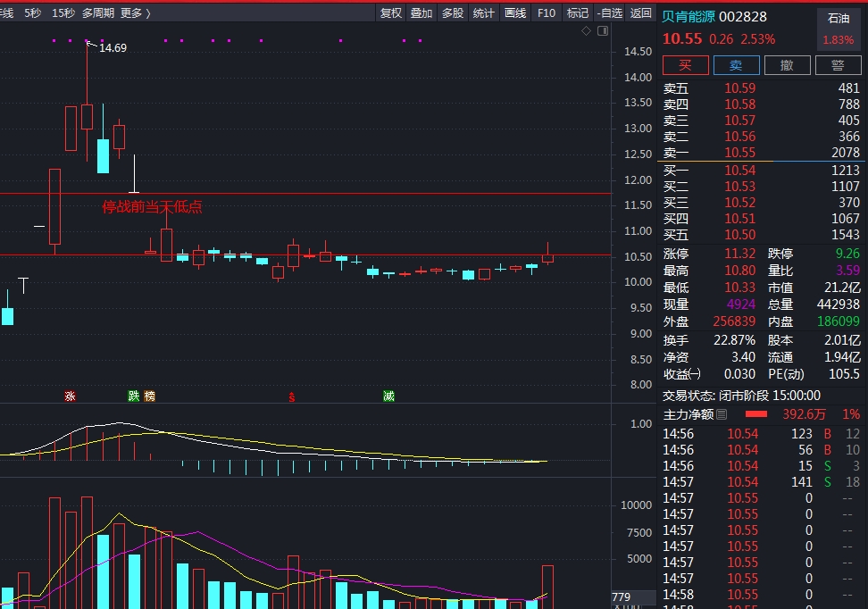This screenshot has height=609, width=868.
Task: Toggle the side panel icon beside the diamond
Action: click(603, 31)
